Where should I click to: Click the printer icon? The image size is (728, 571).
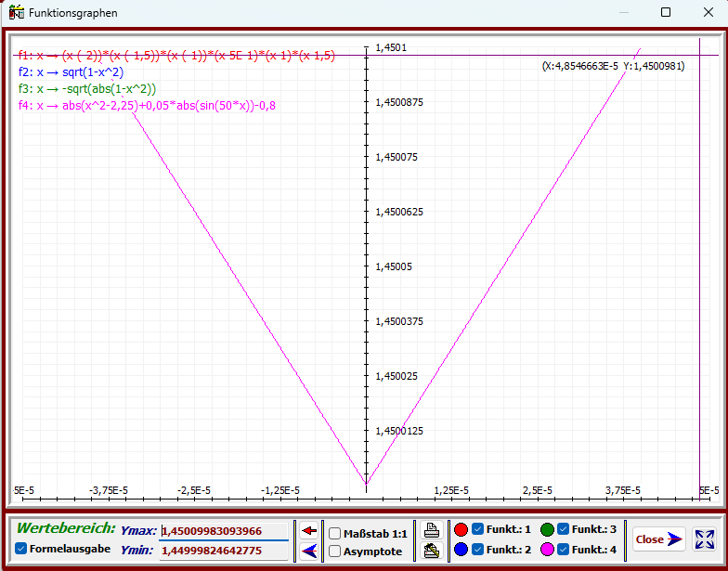pos(431,531)
